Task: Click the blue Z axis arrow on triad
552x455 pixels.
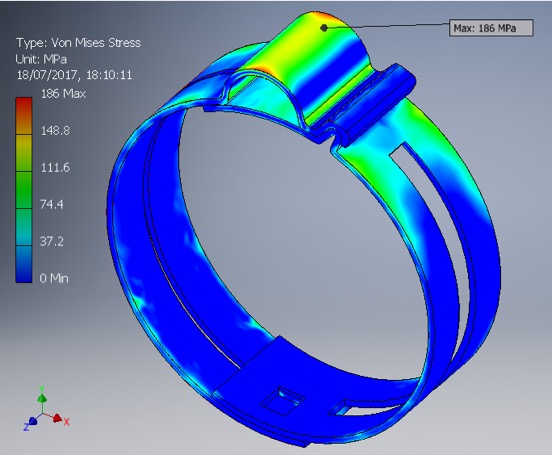Action: point(33,420)
